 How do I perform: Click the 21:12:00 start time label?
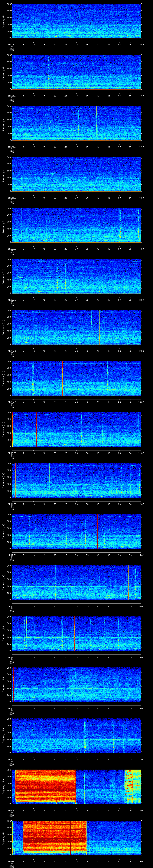coord(12,555)
